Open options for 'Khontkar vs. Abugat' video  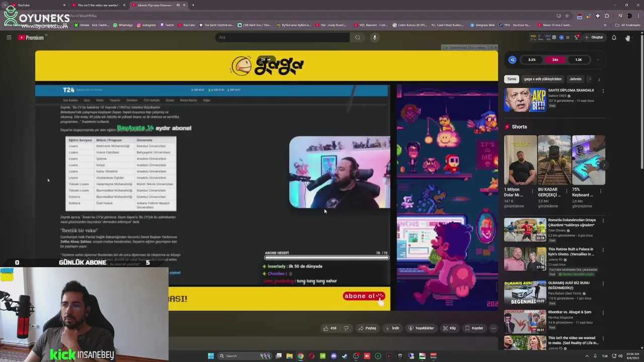[603, 313]
